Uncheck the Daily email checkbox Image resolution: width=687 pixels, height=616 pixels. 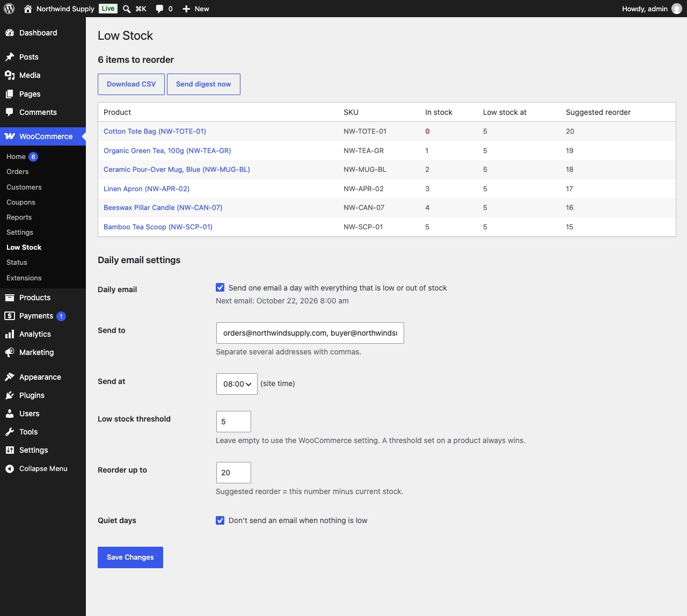pos(220,288)
